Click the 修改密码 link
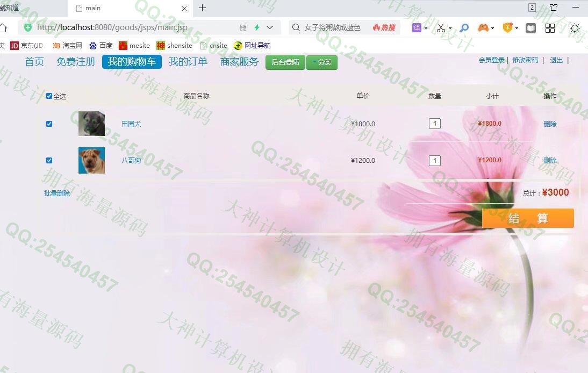The height and width of the screenshot is (373, 588). [525, 60]
